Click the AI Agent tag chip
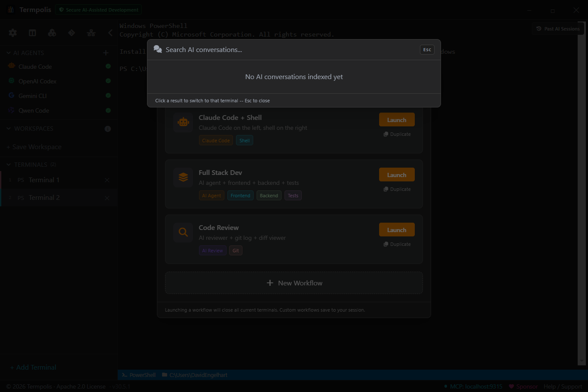 click(211, 196)
